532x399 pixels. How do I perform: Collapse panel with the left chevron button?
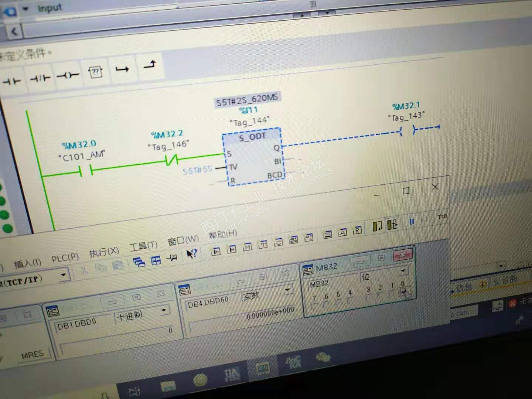[x=14, y=32]
